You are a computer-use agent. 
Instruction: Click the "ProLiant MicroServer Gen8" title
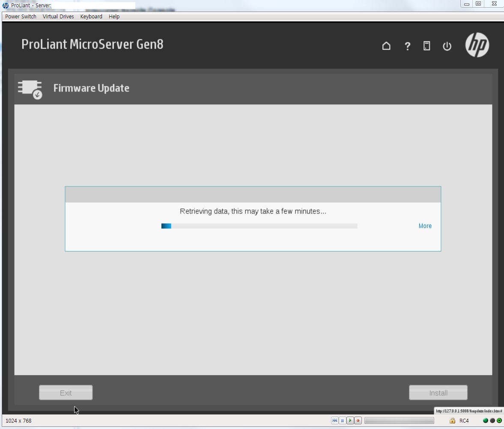point(92,44)
